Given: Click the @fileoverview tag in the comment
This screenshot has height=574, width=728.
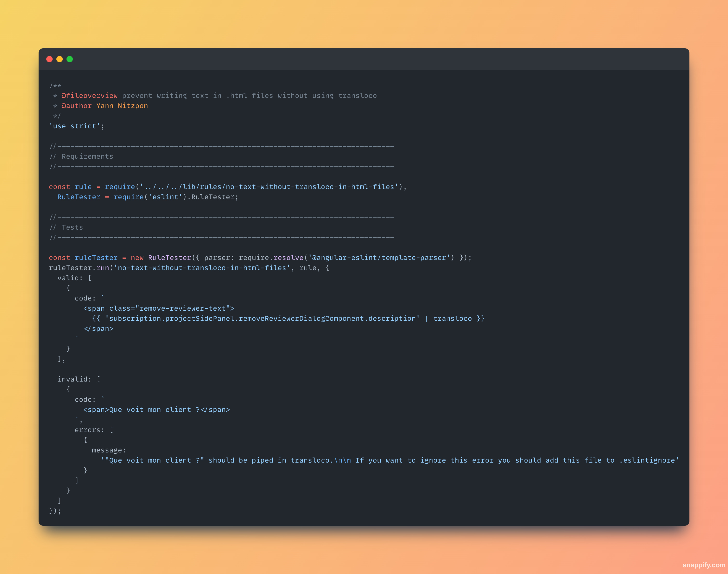Looking at the screenshot, I should [x=89, y=96].
